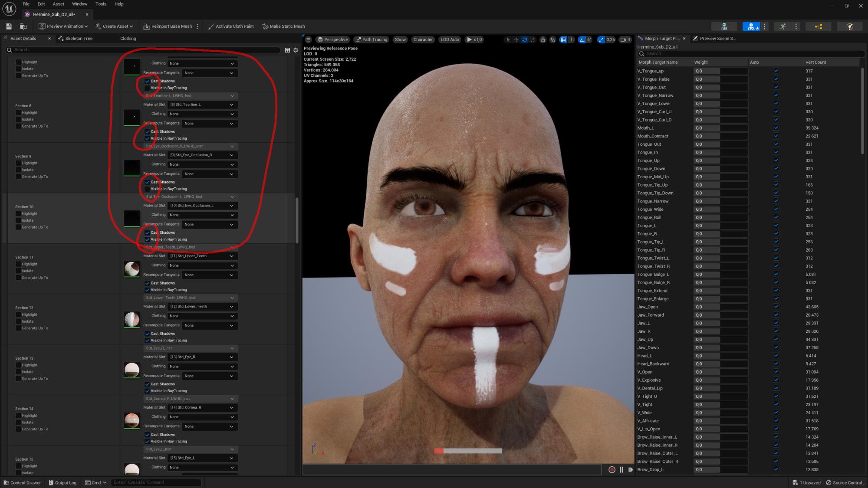Activate the Scale gizmo tool

533,39
